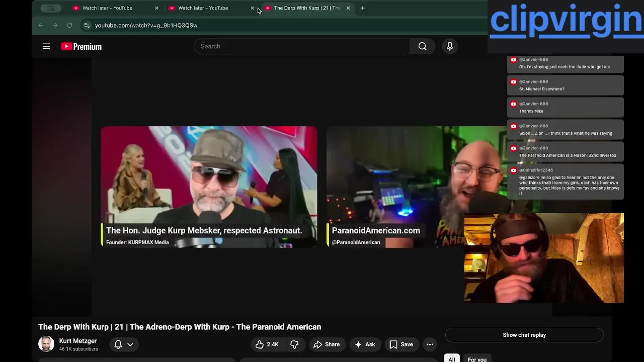Click the webcam overlay of bearded man

pos(543,258)
